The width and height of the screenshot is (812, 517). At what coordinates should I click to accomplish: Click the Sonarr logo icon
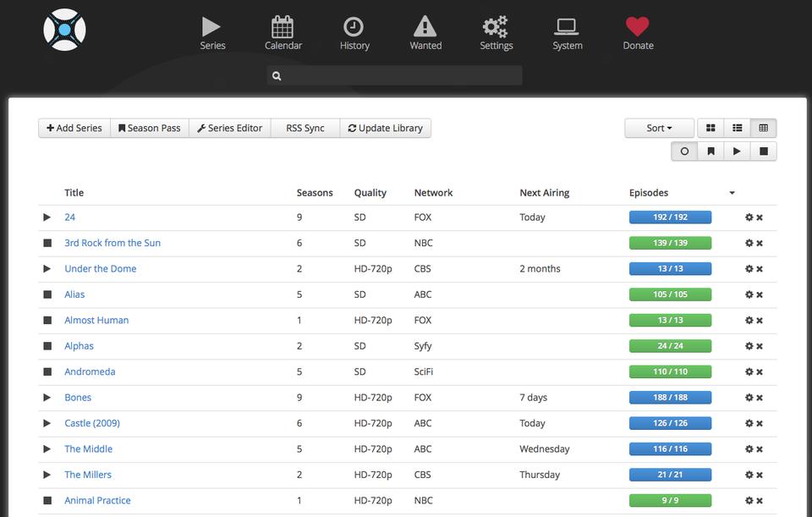click(64, 30)
